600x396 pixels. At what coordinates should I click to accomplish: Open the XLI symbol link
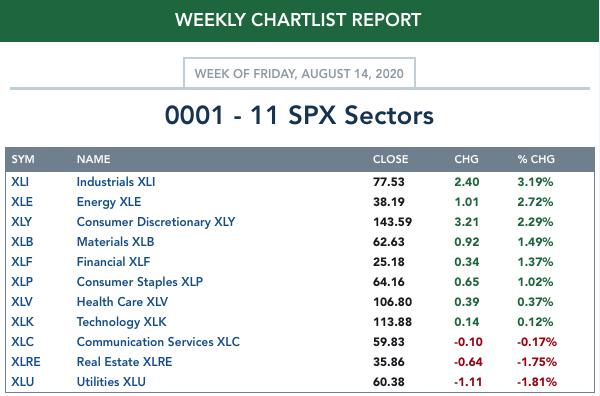[x=20, y=182]
